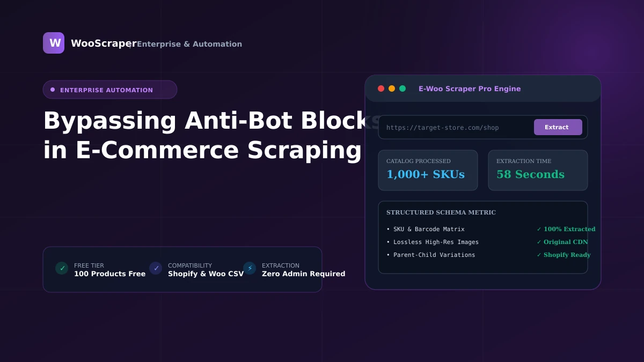Image resolution: width=644 pixels, height=362 pixels.
Task: Open the Catalog Processed 1,000+ SKUs card
Action: [x=428, y=170]
